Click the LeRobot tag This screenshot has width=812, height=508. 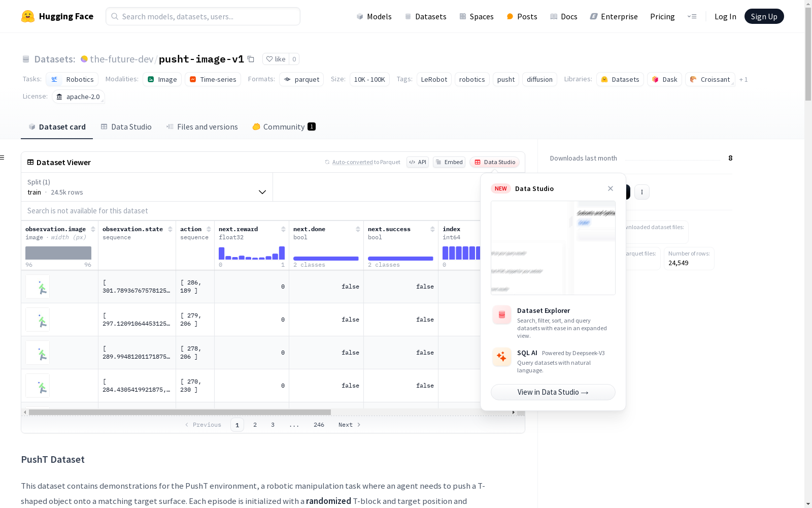pyautogui.click(x=434, y=79)
